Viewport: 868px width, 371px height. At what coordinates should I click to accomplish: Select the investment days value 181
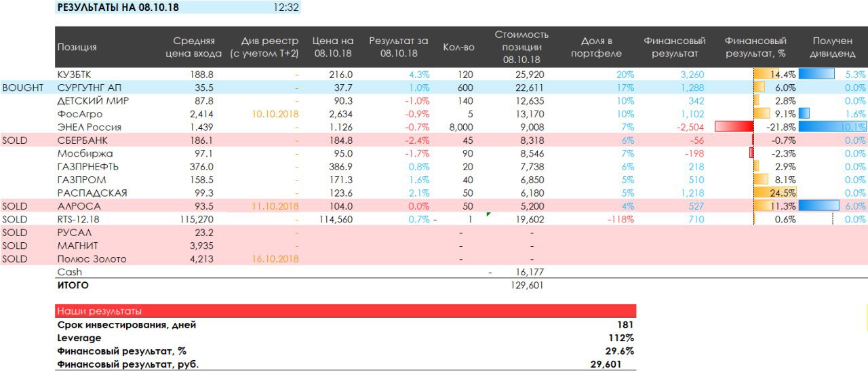[625, 325]
